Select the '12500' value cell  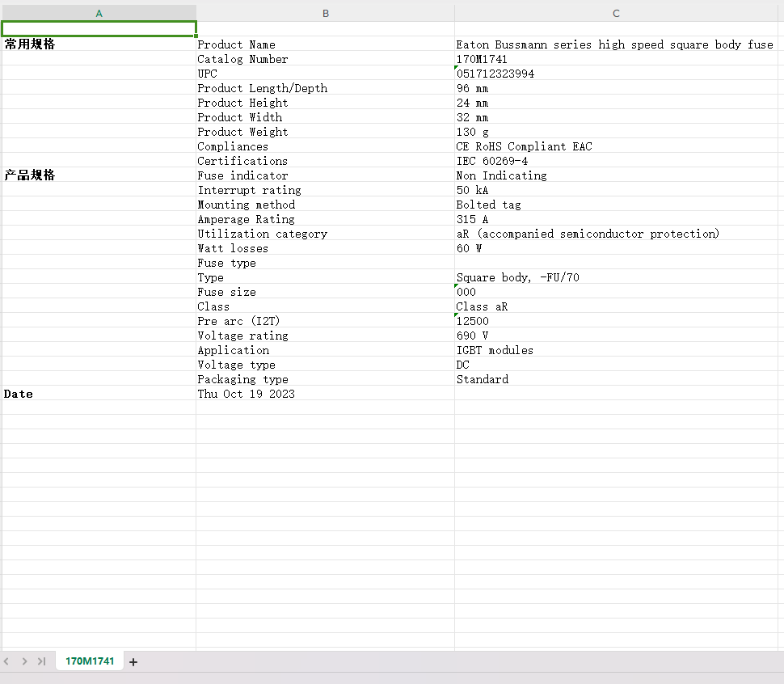click(616, 320)
